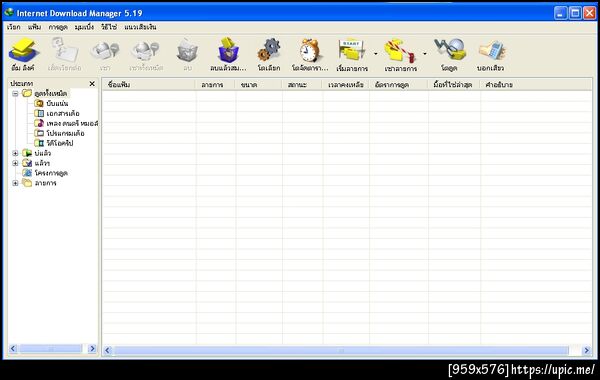Image resolution: width=600 pixels, height=380 pixels.
Task: Open the fourth menu bar item (View)
Action: [84, 27]
